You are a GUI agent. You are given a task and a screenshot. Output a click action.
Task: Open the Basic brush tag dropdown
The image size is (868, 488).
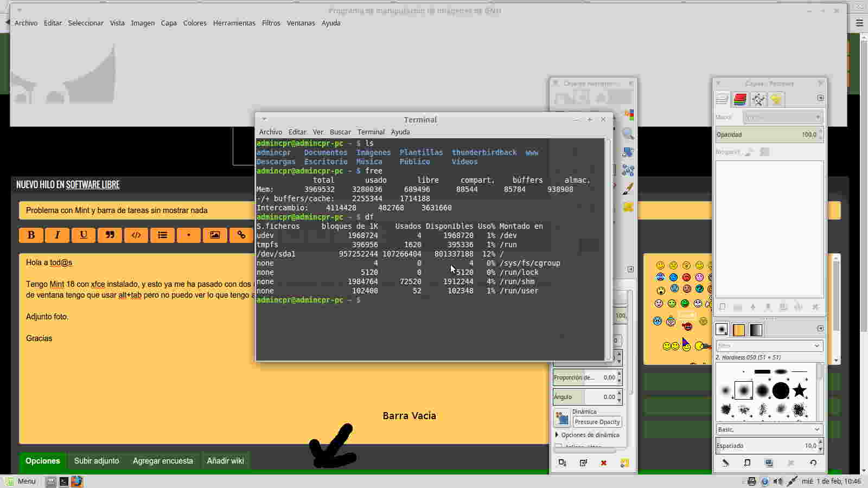click(769, 429)
